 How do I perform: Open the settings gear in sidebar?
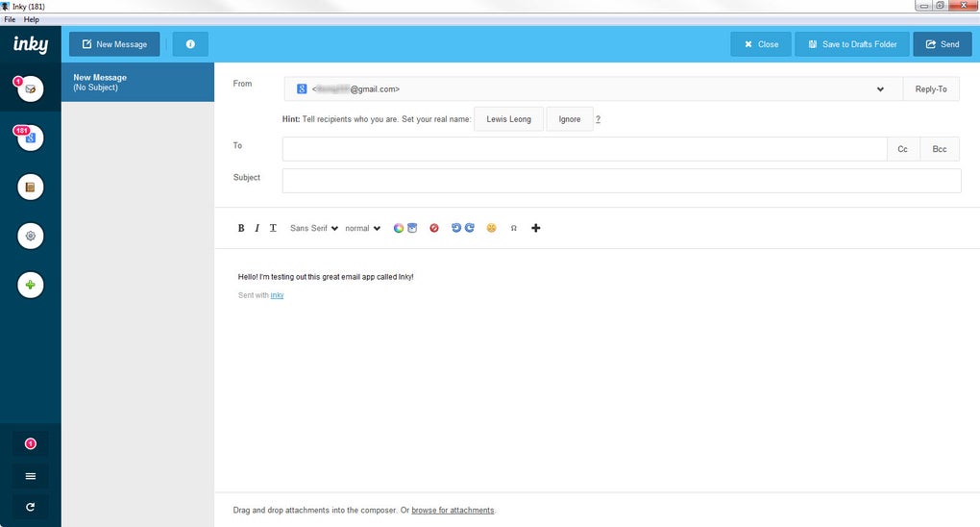tap(30, 236)
